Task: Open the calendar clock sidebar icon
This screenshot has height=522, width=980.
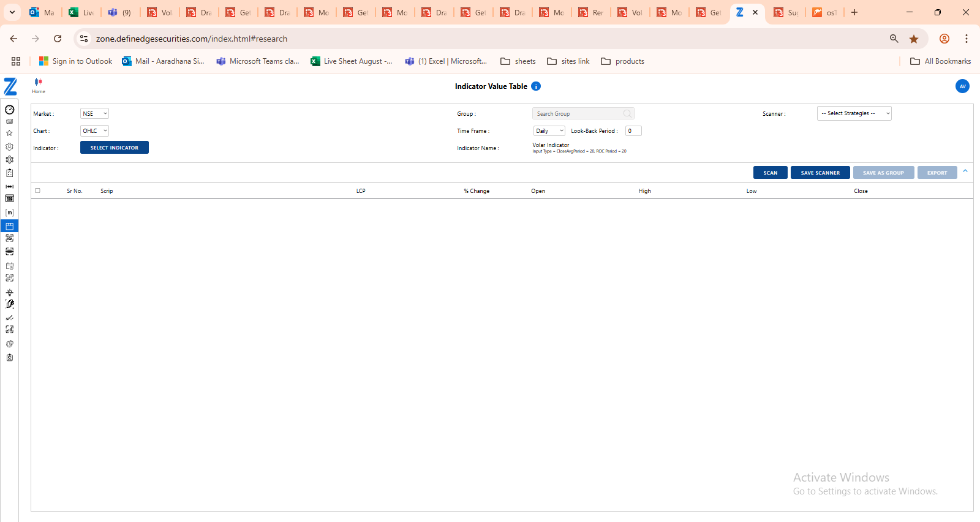Action: tap(10, 266)
